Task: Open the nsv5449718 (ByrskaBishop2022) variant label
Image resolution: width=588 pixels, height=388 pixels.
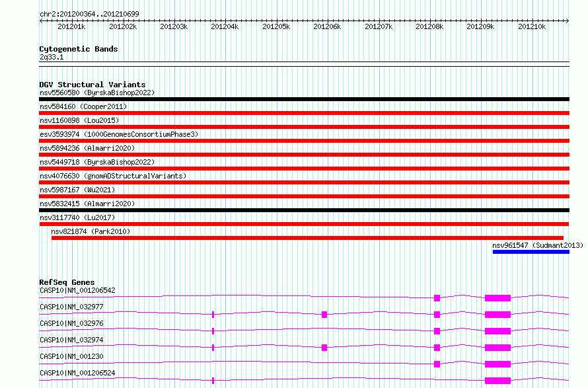Action: coord(97,162)
